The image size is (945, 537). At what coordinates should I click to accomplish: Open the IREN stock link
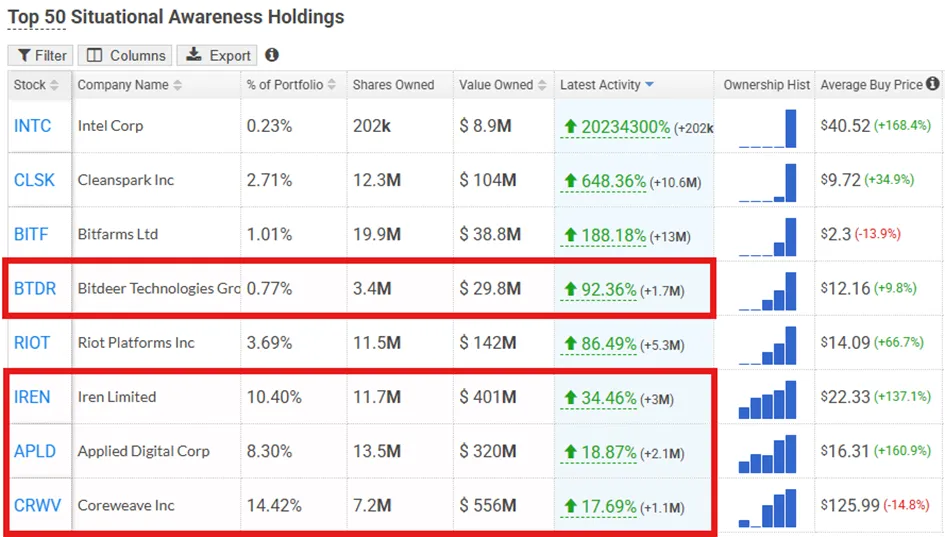click(32, 397)
